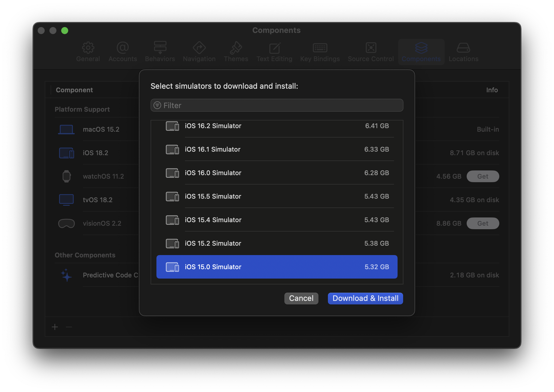Open the Accounts settings tab
The width and height of the screenshot is (554, 392).
(123, 52)
